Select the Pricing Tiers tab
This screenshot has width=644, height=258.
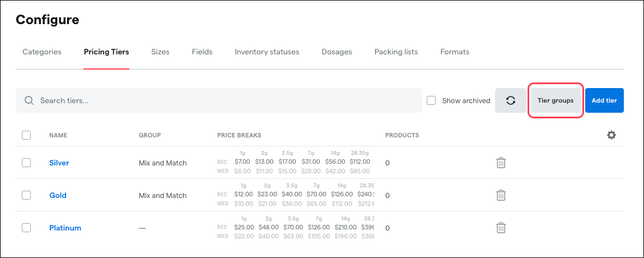point(106,52)
